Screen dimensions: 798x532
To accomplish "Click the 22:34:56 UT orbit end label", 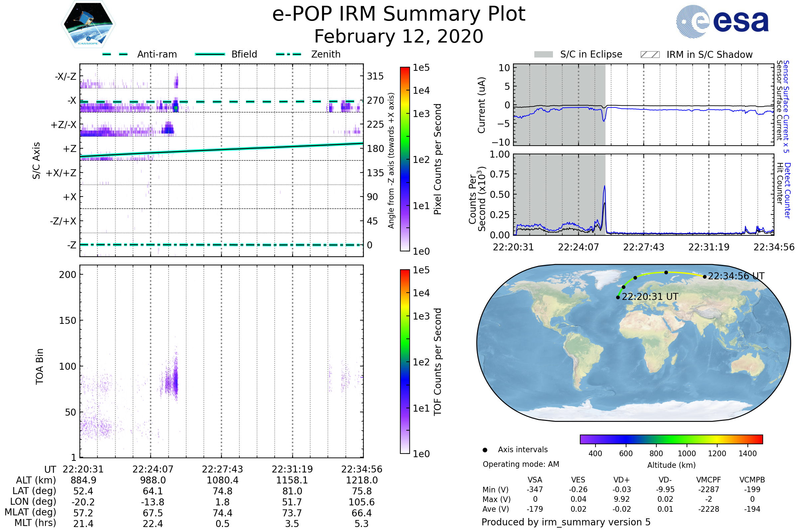I will [x=736, y=276].
